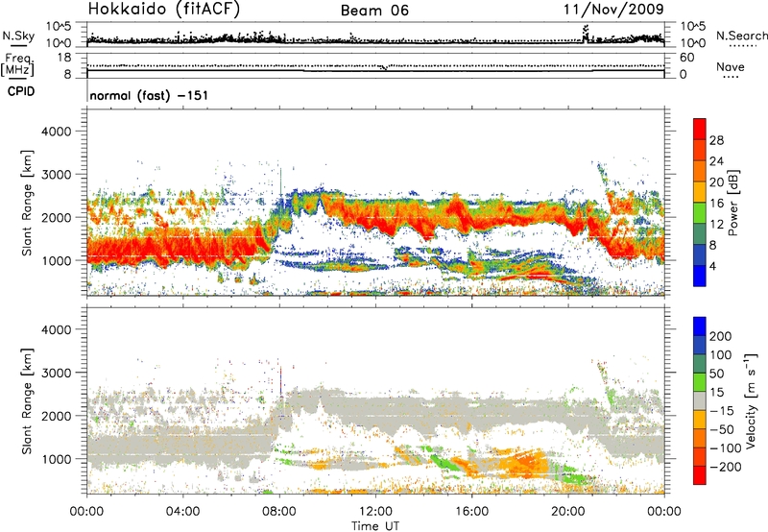Click the N.Search legend label
The image size is (768, 532).
[741, 36]
